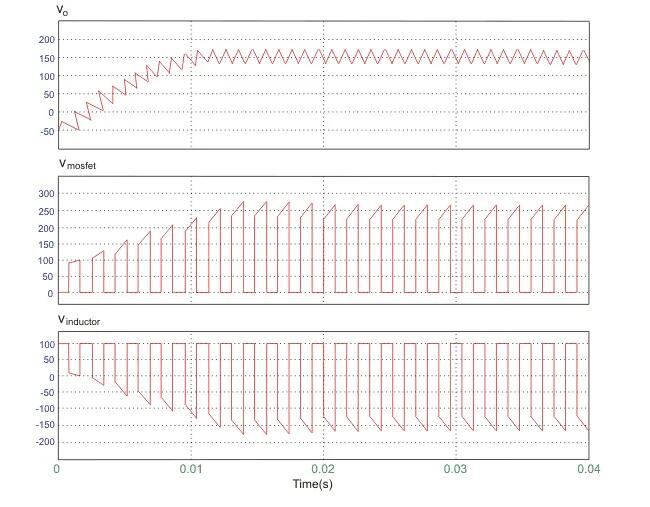Click the 0 tick on the time axis
The height and width of the screenshot is (507, 650).
[x=56, y=468]
